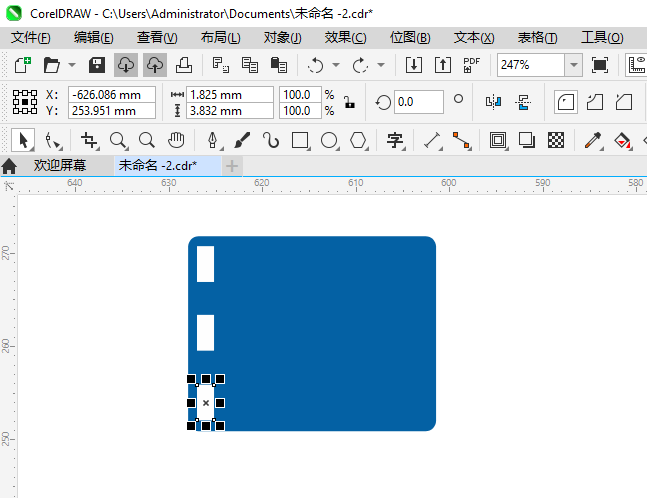Open the 位图(B) menu

click(x=410, y=38)
